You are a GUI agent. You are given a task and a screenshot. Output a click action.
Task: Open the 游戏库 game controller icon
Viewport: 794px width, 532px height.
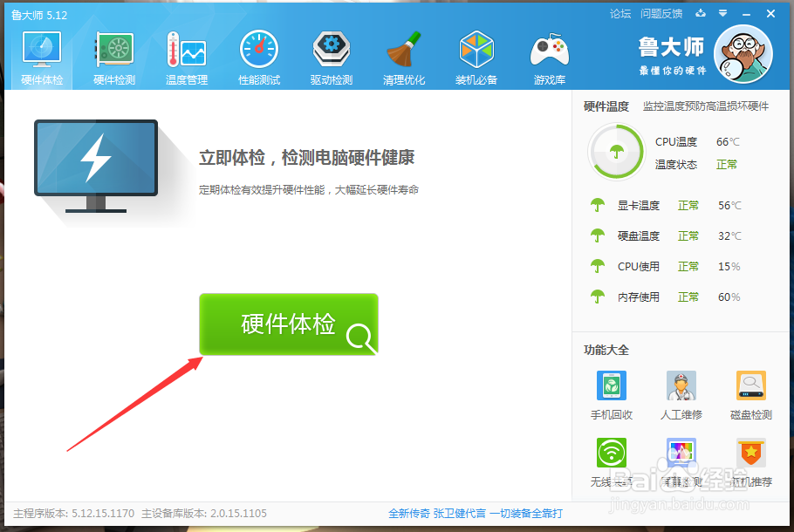point(550,58)
